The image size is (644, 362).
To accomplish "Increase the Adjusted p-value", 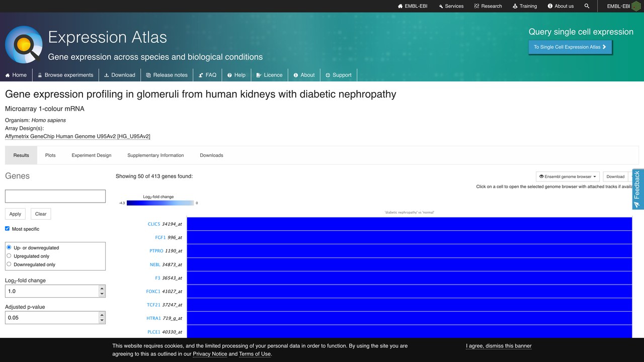I will tap(102, 315).
